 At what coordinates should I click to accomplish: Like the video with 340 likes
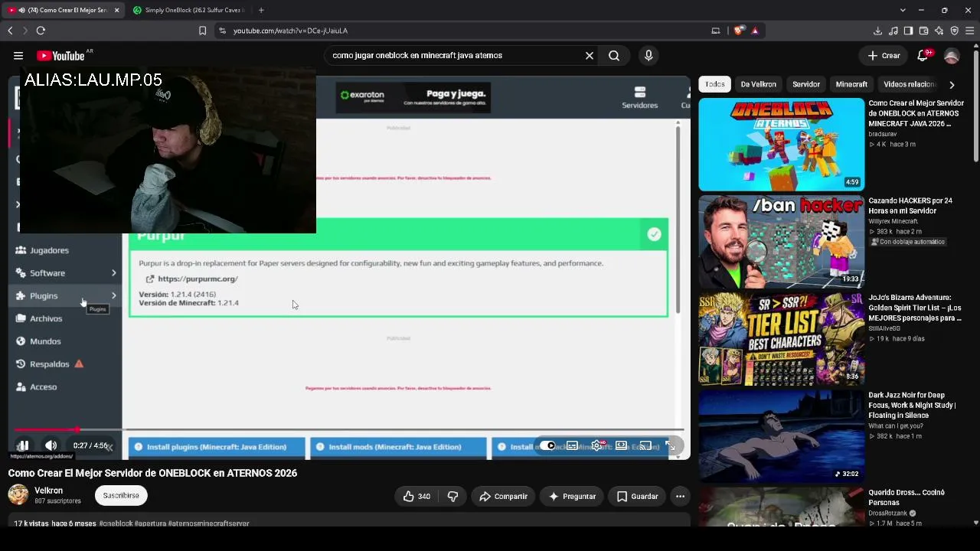(416, 496)
